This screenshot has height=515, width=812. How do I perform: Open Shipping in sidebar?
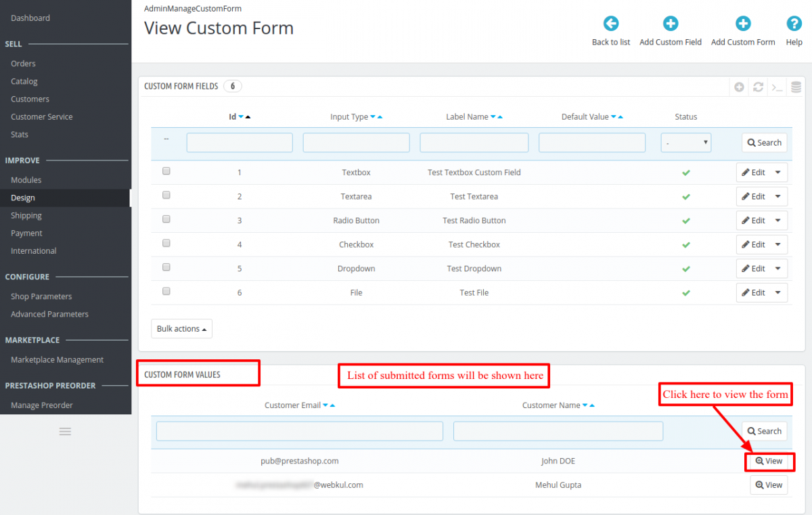point(26,216)
